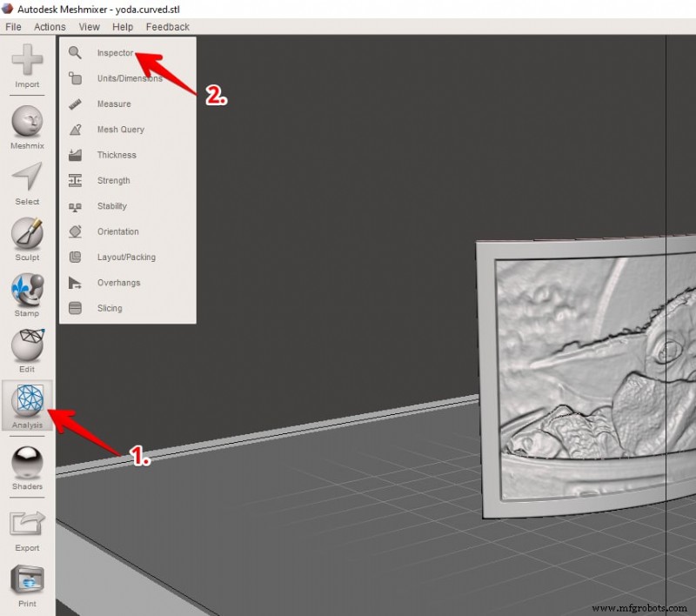Open the Help menu
Image resolution: width=696 pixels, height=616 pixels.
[x=123, y=27]
